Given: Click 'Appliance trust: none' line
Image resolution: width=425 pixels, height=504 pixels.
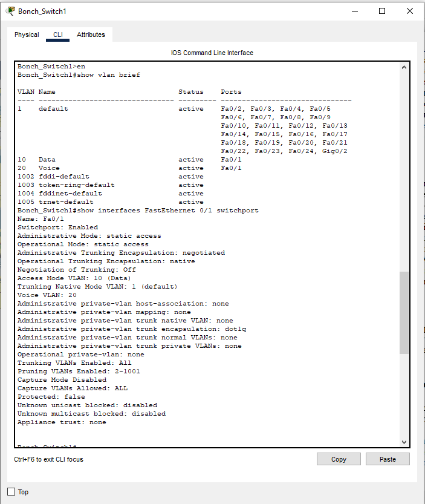Looking at the screenshot, I should click(x=62, y=422).
